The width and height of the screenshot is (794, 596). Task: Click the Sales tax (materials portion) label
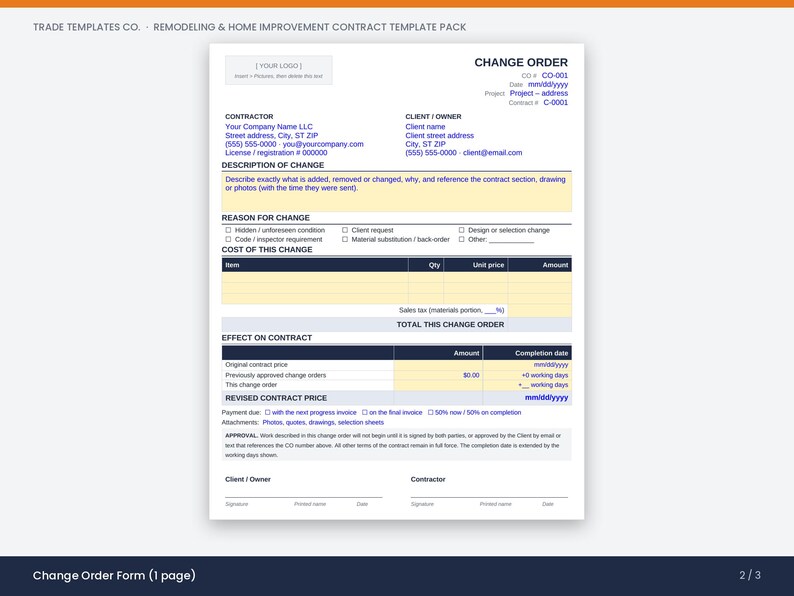pos(451,310)
